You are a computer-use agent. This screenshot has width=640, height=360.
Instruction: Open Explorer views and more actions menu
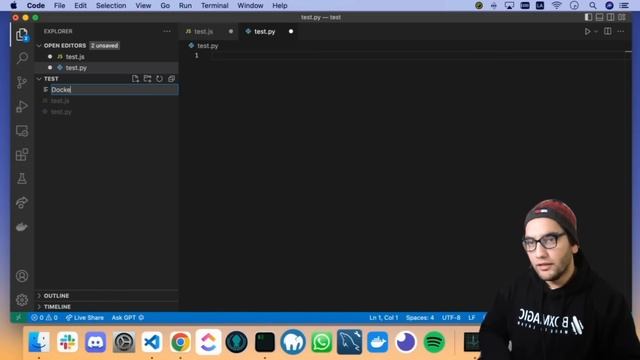(167, 31)
